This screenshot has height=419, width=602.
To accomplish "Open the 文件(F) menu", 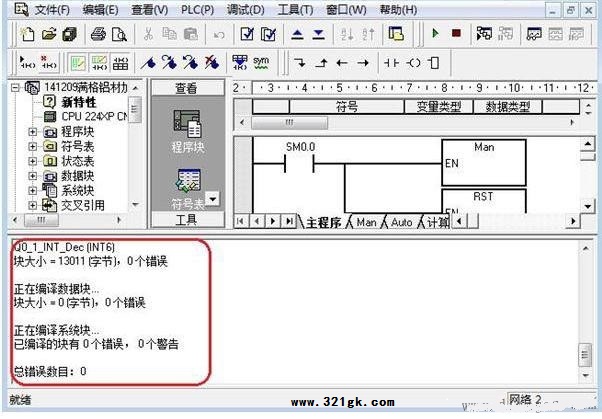I will click(52, 10).
